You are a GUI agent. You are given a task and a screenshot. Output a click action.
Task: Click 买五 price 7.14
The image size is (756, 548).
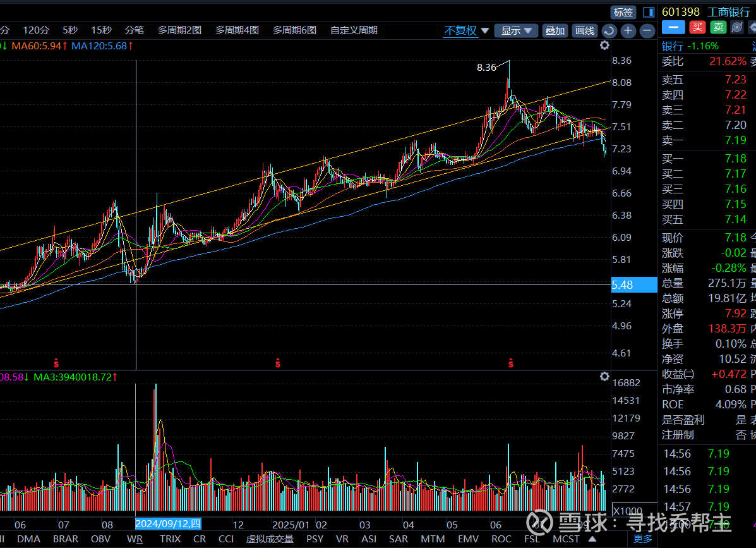coord(735,219)
